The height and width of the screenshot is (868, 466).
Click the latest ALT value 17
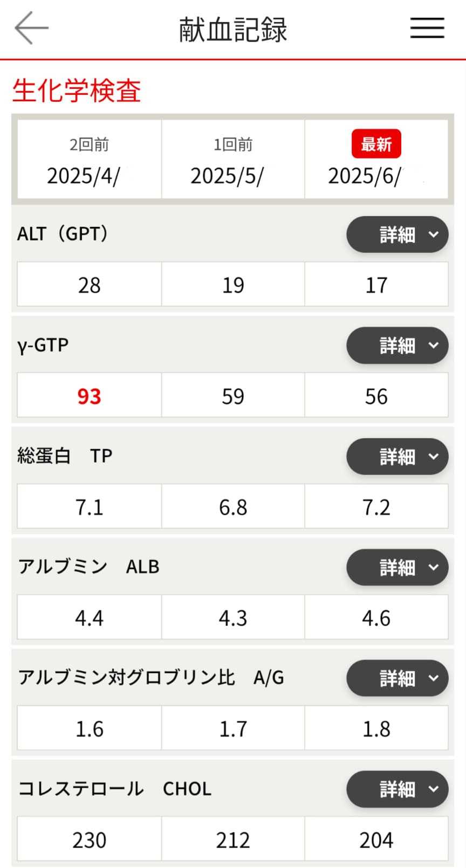point(376,285)
